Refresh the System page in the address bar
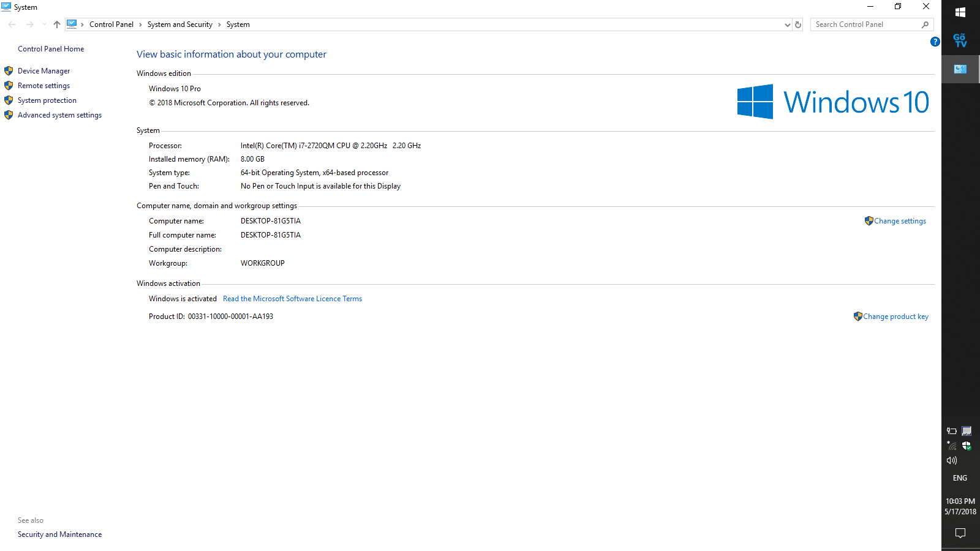The height and width of the screenshot is (551, 980). 798,24
